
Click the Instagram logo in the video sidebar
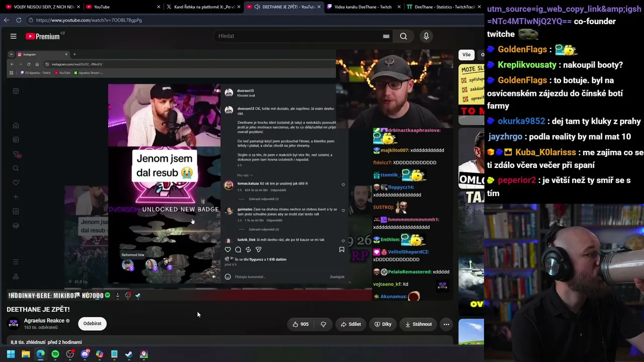16,91
